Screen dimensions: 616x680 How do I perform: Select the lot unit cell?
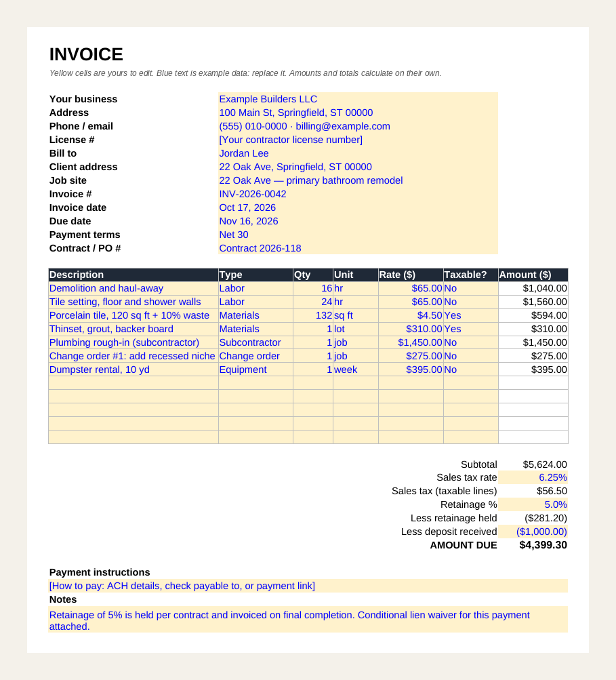[356, 329]
